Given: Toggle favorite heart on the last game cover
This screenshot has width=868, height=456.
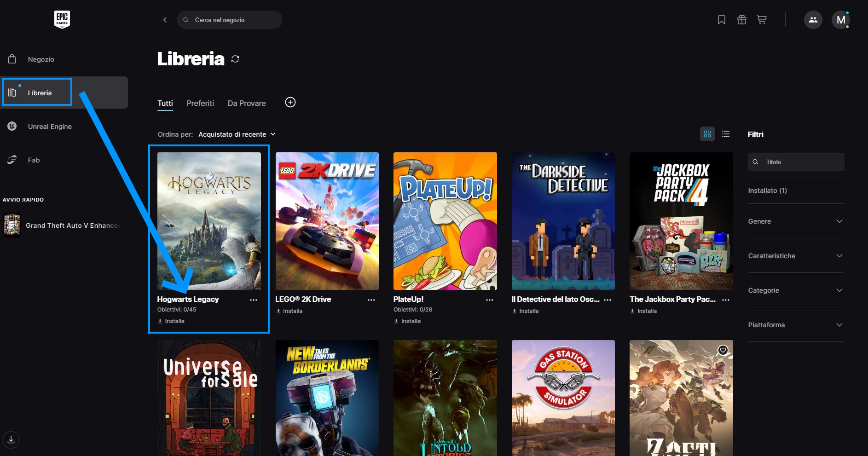Looking at the screenshot, I should (723, 350).
